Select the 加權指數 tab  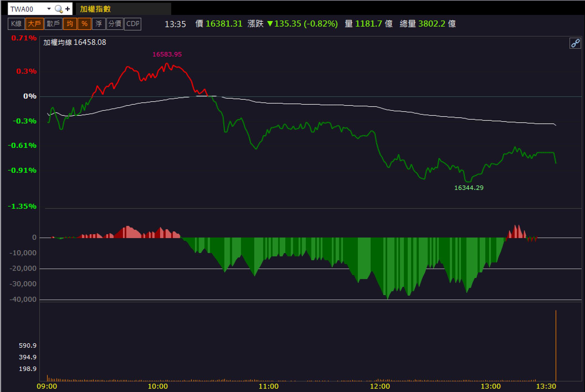[x=123, y=9]
